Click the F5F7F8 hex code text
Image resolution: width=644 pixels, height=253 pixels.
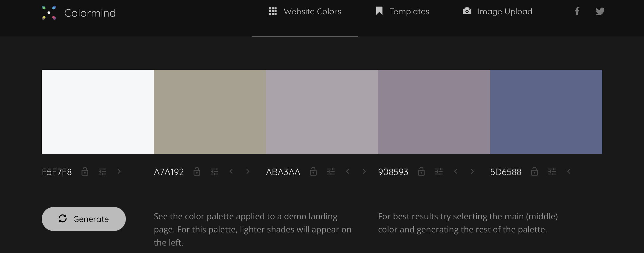57,172
